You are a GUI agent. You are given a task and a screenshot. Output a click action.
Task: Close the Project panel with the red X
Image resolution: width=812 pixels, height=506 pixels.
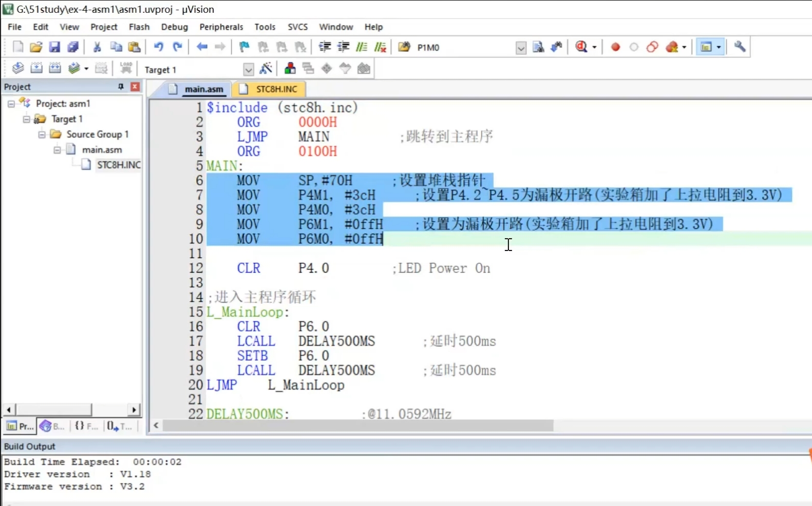(x=135, y=87)
